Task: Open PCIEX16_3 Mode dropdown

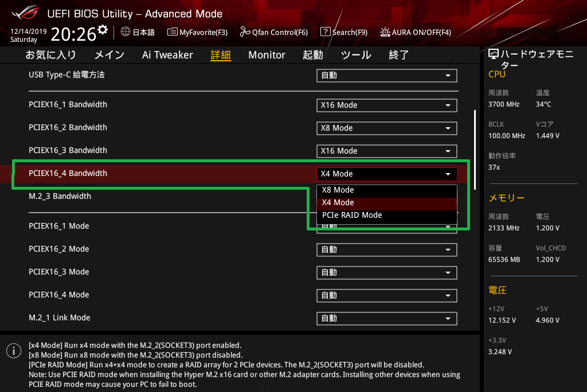Action: pos(387,273)
